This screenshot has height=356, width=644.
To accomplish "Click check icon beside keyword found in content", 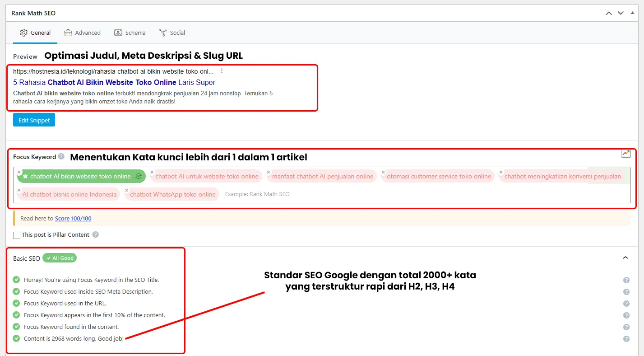I will coord(17,327).
